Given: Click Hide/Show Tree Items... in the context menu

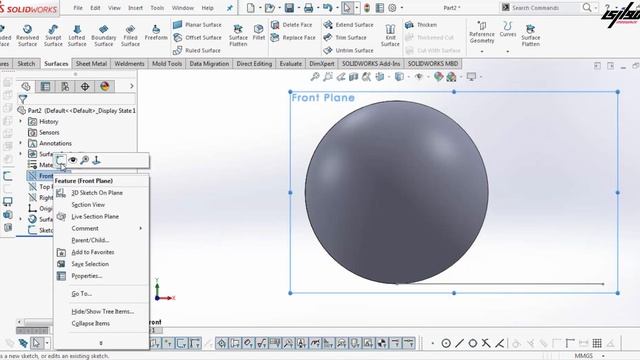Looking at the screenshot, I should 102,311.
